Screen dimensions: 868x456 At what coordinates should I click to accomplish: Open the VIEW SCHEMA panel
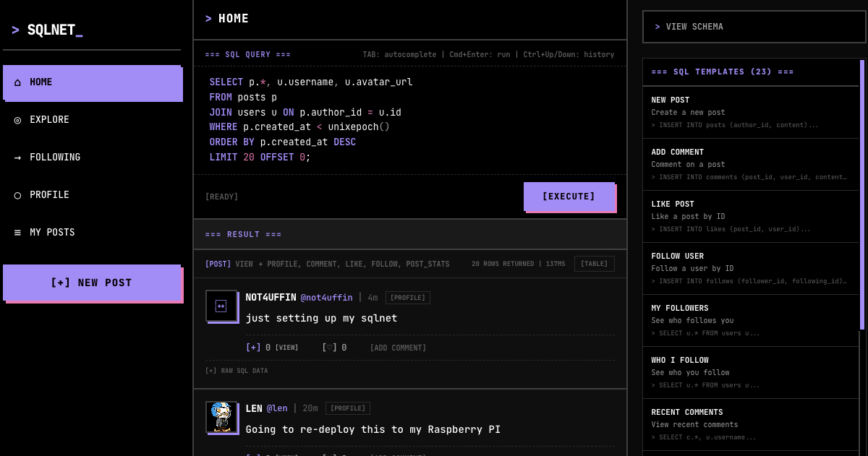click(x=754, y=27)
